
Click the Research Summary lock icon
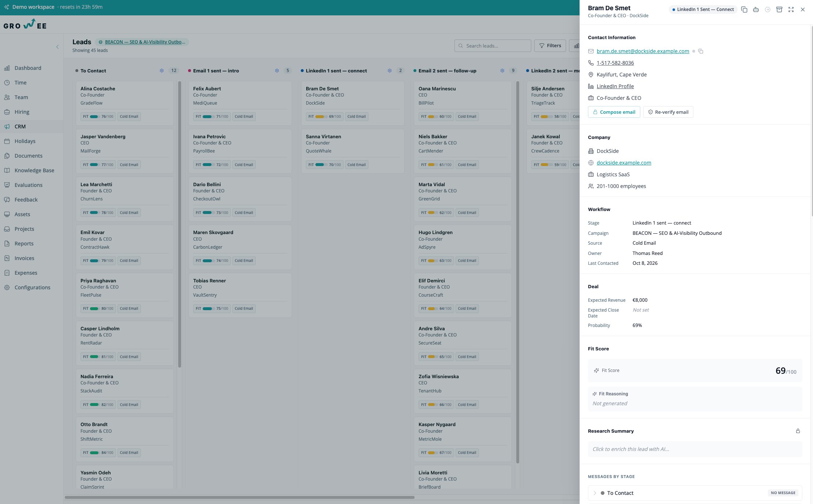click(x=798, y=431)
